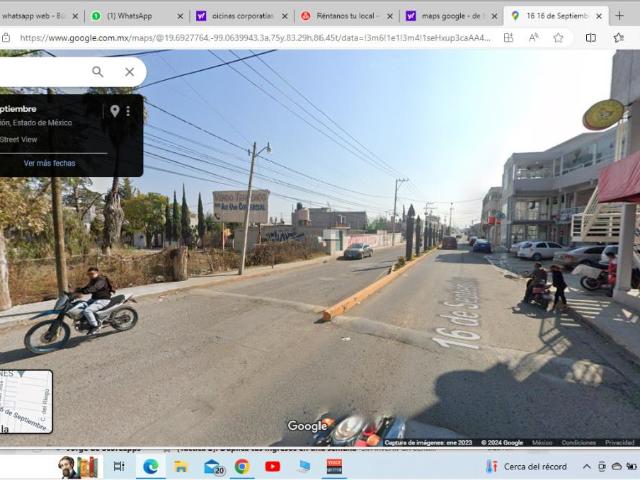This screenshot has height=480, width=640.
Task: Open Task View on the taskbar
Action: [119, 467]
